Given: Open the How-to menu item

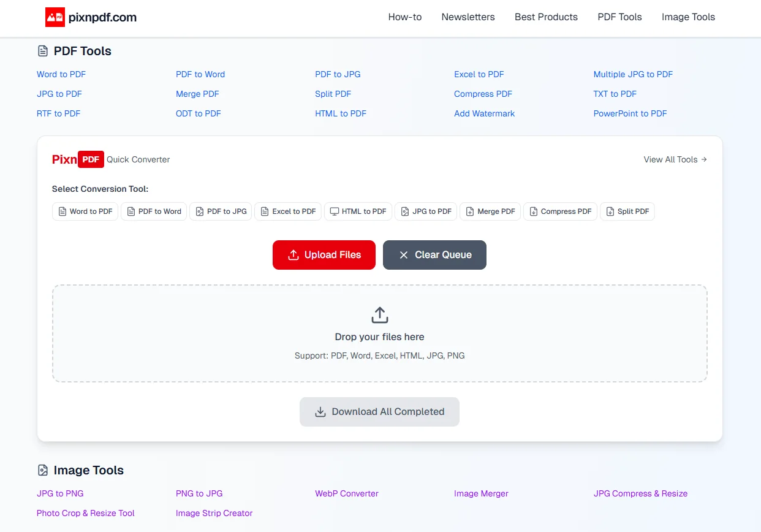Looking at the screenshot, I should point(404,17).
